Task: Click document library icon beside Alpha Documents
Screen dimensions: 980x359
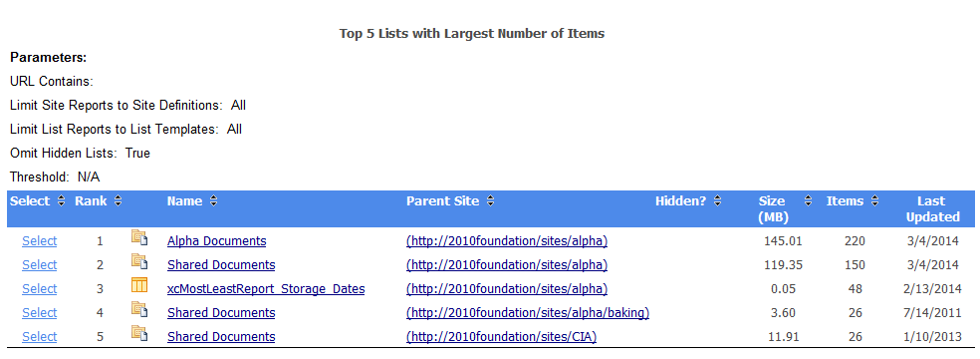Action: pyautogui.click(x=139, y=237)
